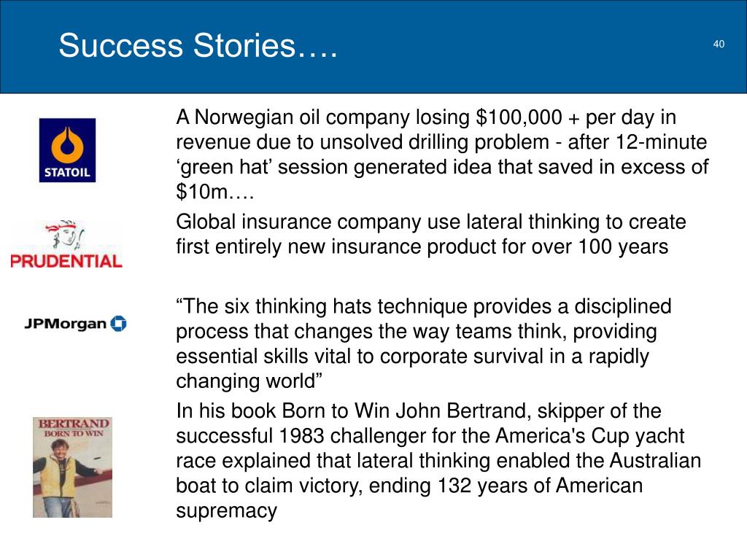The height and width of the screenshot is (560, 747).
Task: Select the John Bertrand paragraph
Action: click(x=438, y=461)
